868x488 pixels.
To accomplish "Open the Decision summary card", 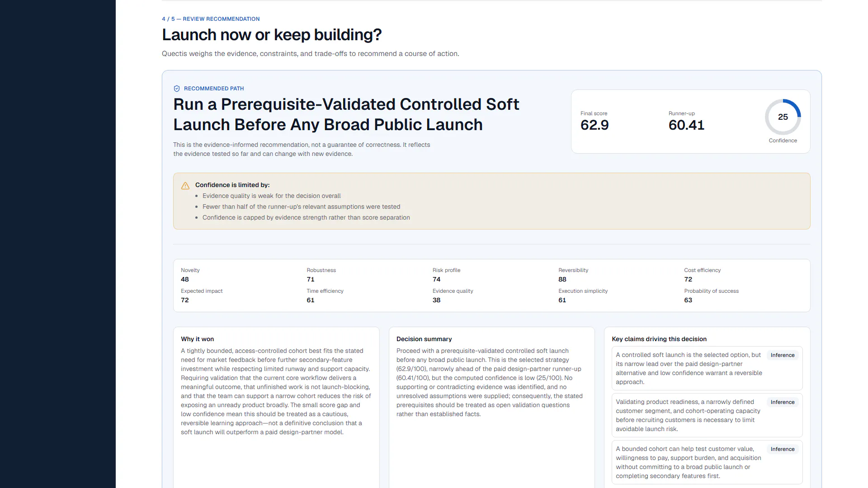I will click(492, 408).
